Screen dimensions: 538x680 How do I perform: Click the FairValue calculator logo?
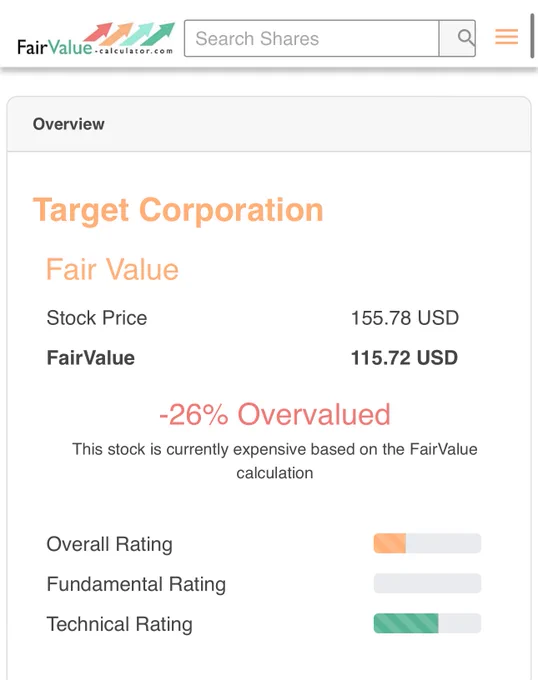coord(95,39)
